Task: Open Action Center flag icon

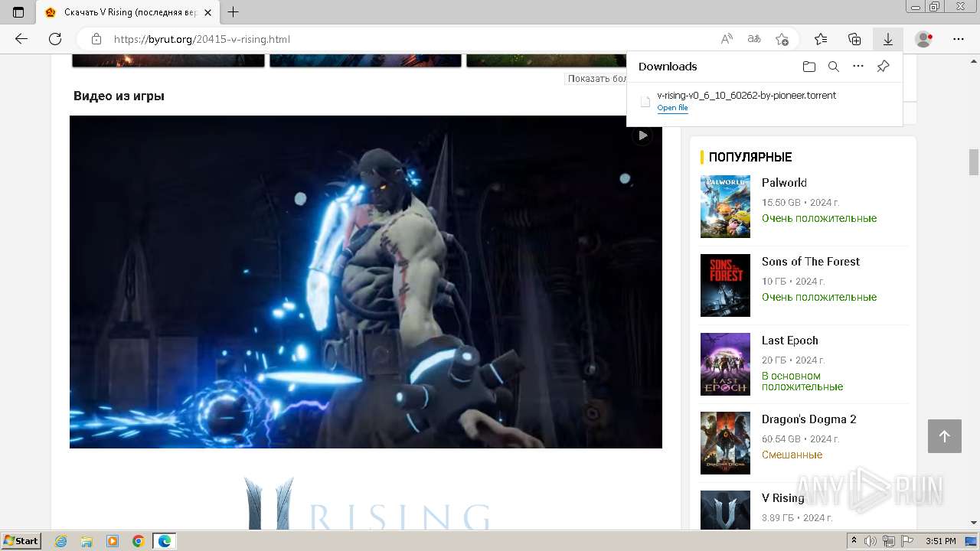Action: pyautogui.click(x=906, y=541)
